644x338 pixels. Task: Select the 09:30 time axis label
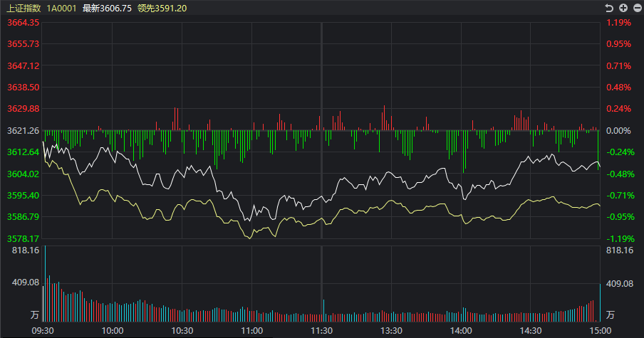coord(43,331)
